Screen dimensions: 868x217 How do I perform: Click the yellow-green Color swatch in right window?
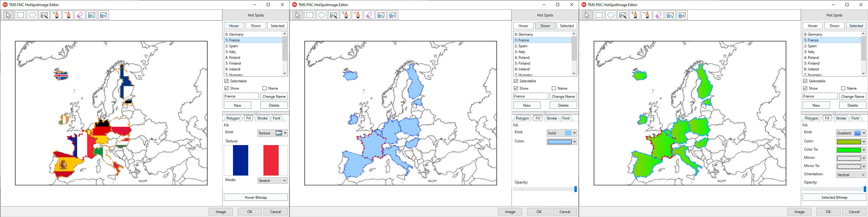click(x=849, y=142)
